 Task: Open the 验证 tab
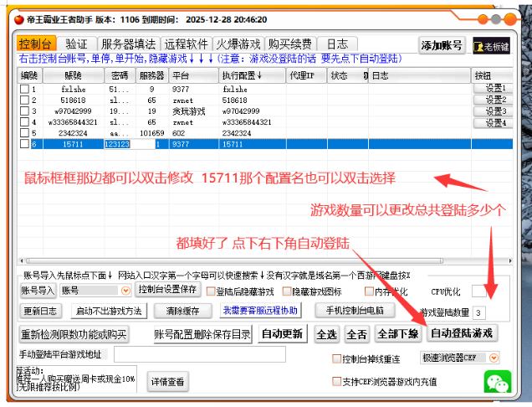[77, 44]
